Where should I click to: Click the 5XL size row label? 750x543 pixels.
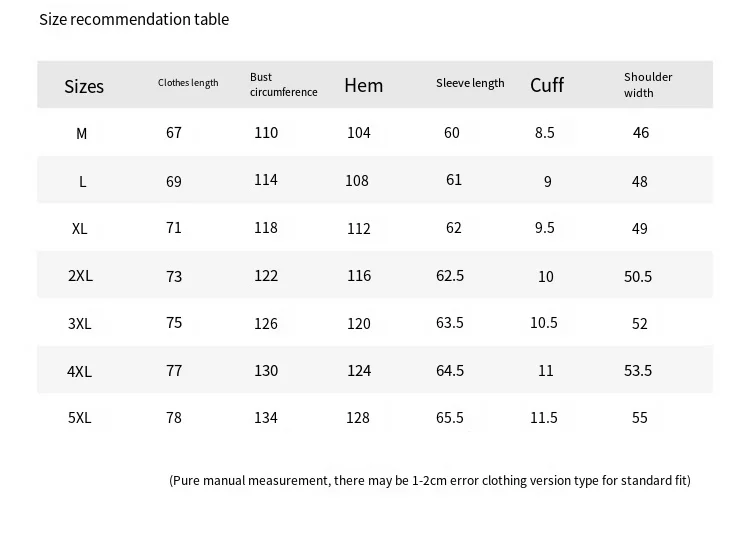pos(80,418)
